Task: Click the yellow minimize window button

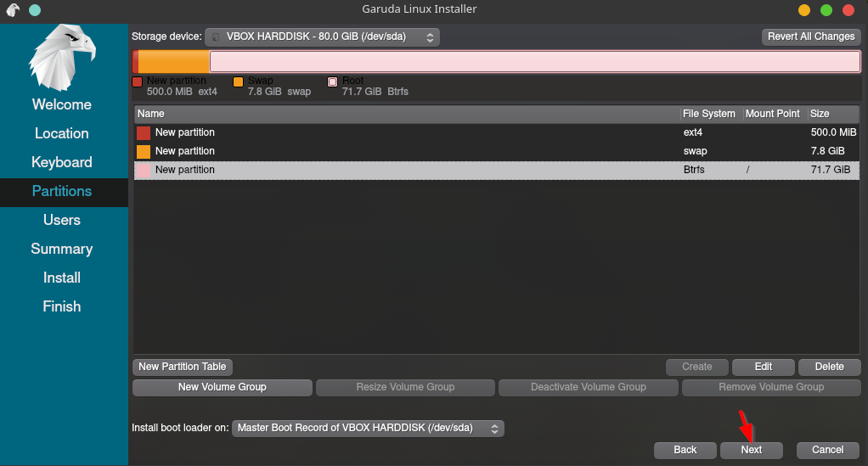Action: [804, 10]
